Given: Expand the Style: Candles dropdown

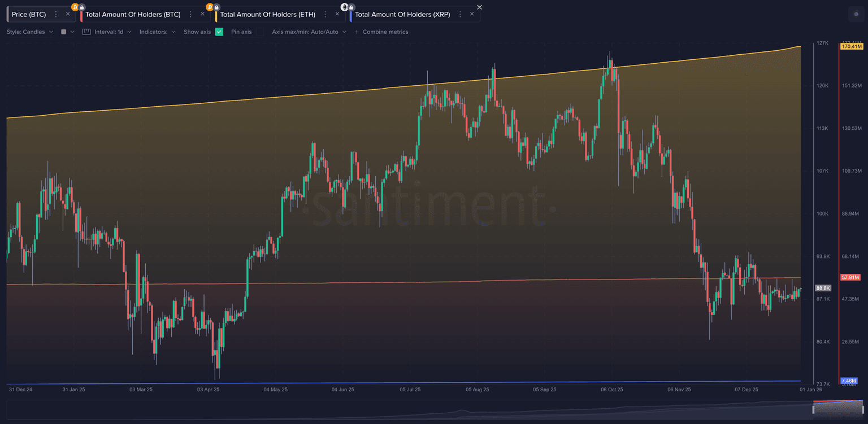Looking at the screenshot, I should coord(30,32).
